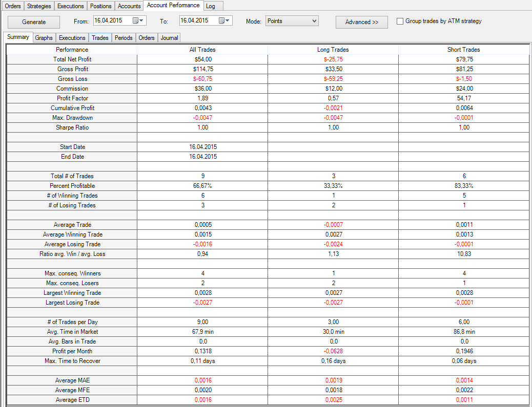Select the Commission row label
532x407 pixels.
(72, 89)
